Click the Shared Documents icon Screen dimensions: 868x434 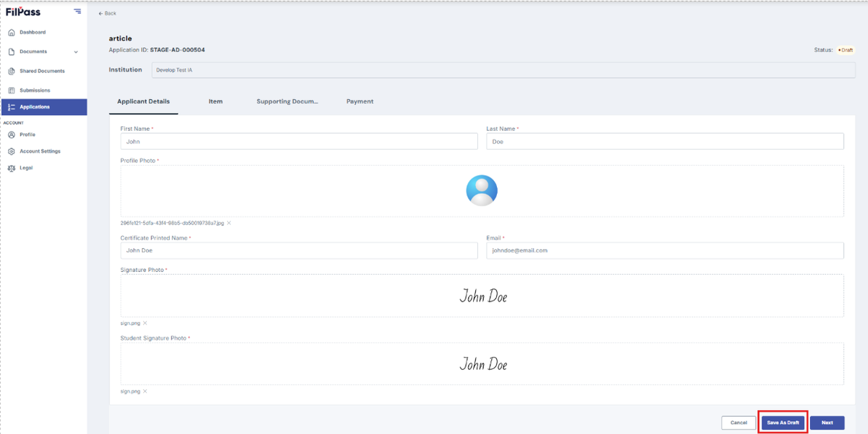point(12,71)
